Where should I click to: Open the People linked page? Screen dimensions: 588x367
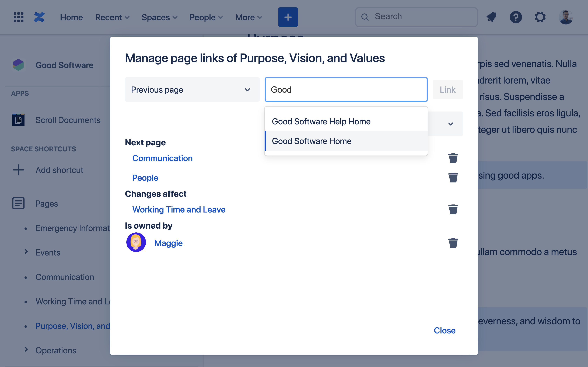click(145, 178)
